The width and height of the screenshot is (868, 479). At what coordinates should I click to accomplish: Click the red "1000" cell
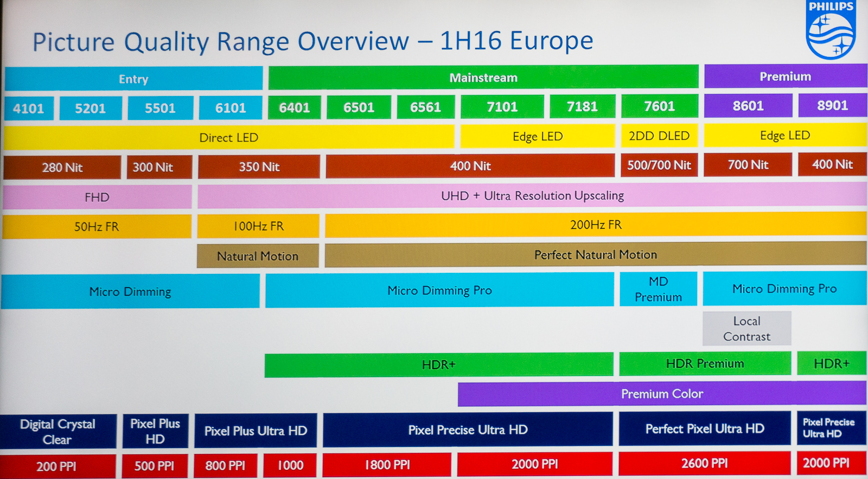point(290,465)
